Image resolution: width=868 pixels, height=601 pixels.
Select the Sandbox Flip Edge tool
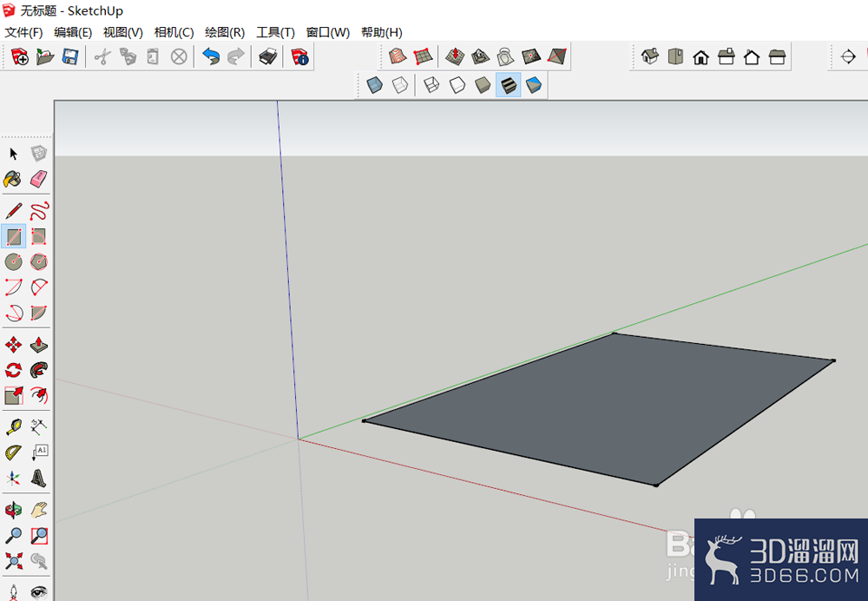point(557,56)
